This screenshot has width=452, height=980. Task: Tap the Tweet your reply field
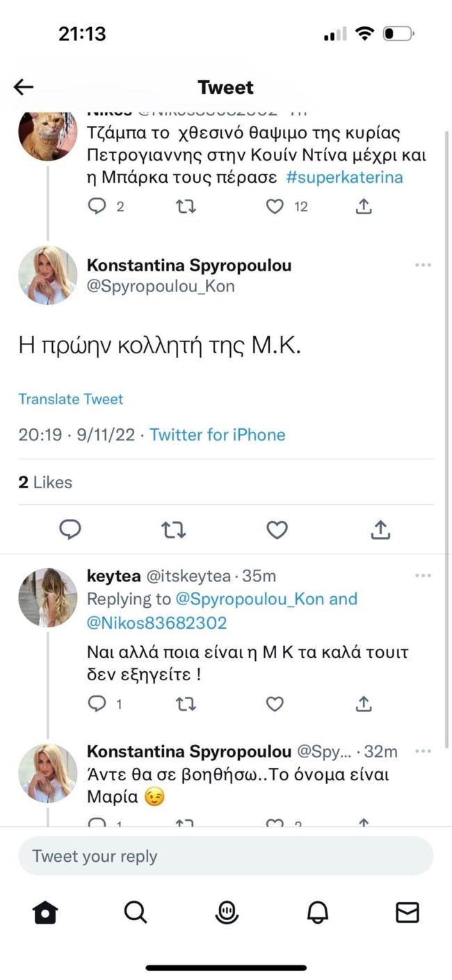[225, 856]
